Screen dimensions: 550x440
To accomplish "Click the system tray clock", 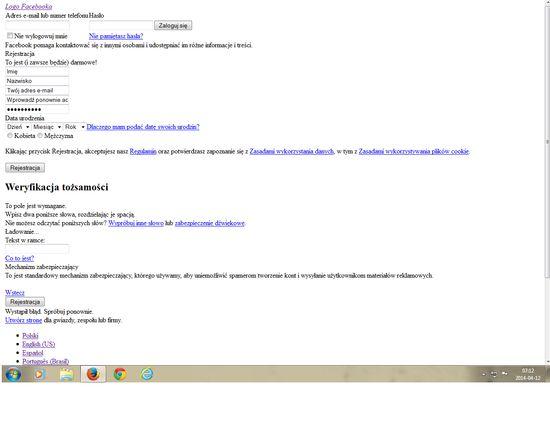I will click(528, 374).
